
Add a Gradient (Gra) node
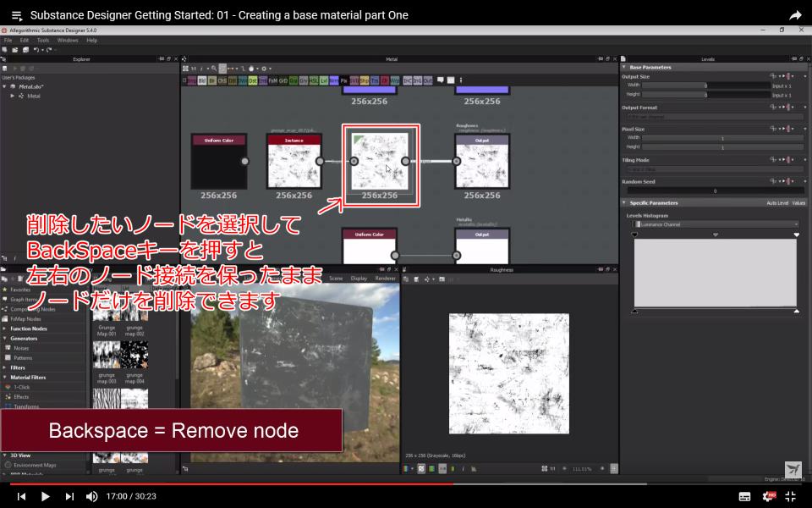tap(294, 80)
